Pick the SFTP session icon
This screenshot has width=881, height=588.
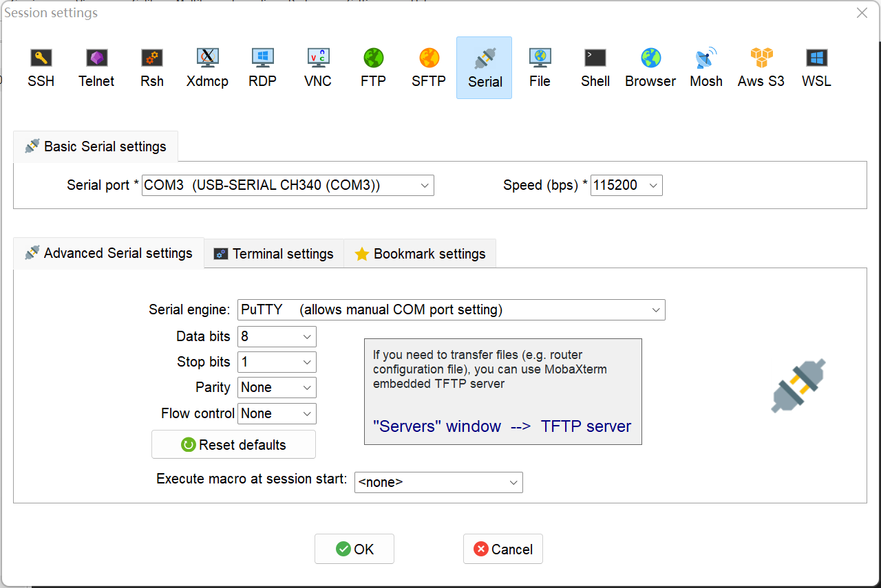point(429,68)
